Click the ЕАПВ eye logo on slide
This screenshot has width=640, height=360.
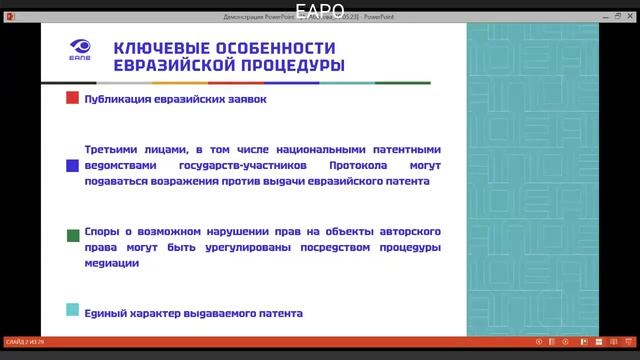coord(80,50)
